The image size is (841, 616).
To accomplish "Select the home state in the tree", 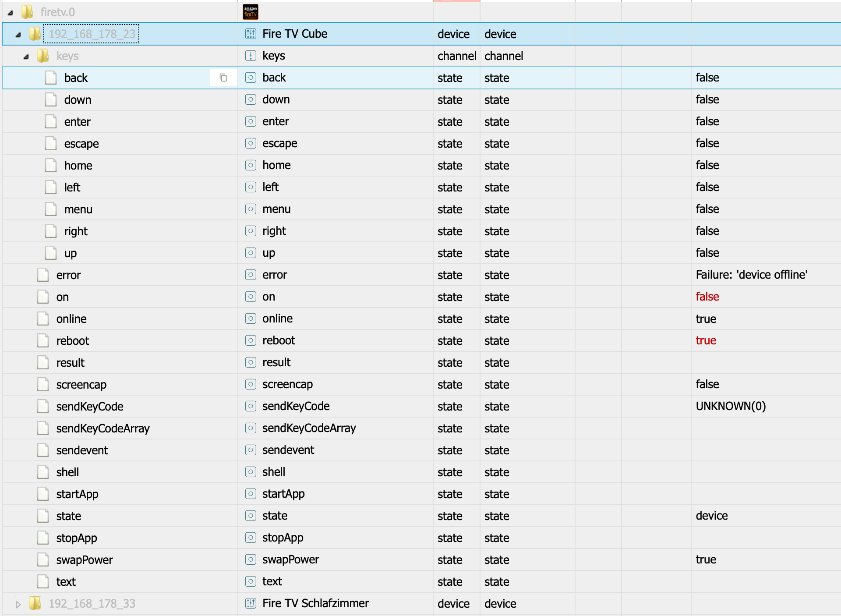I will point(78,166).
